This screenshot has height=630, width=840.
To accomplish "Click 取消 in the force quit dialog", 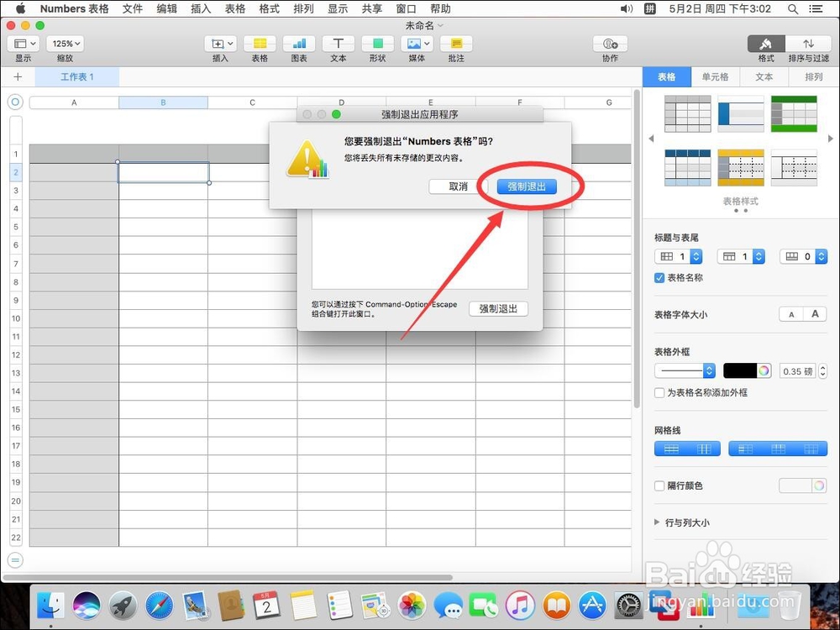I will coord(458,186).
